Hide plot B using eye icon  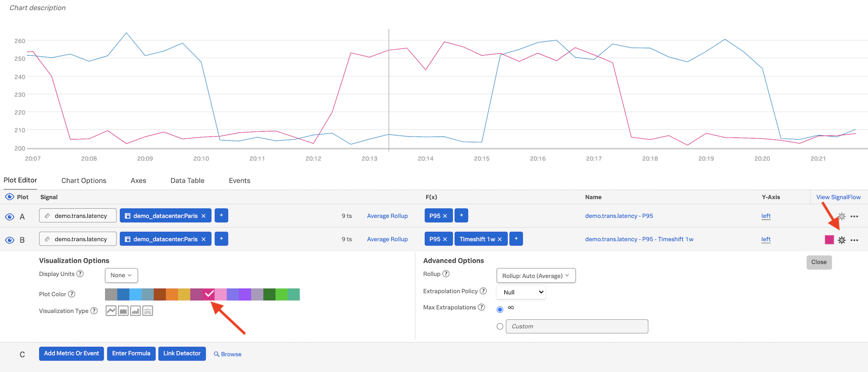point(10,240)
